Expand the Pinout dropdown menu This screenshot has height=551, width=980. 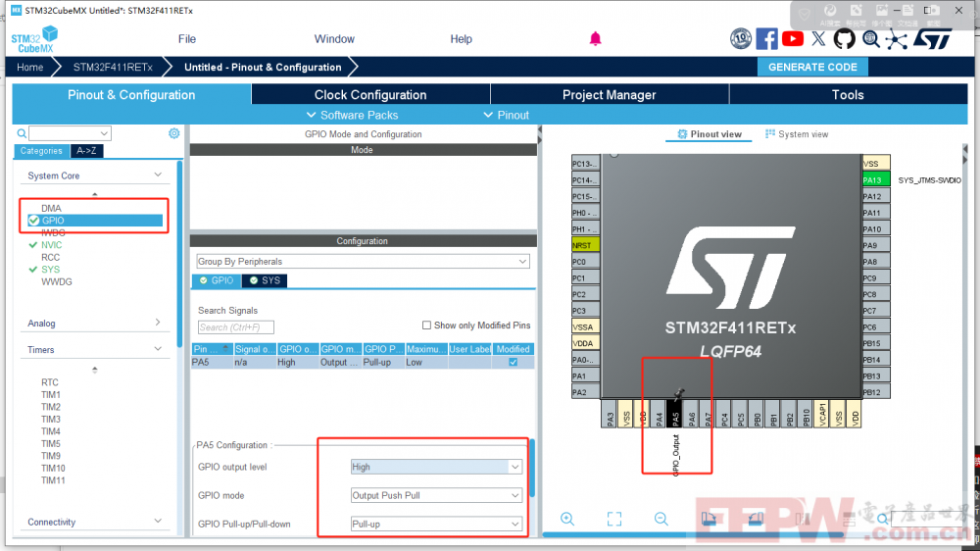tap(507, 115)
